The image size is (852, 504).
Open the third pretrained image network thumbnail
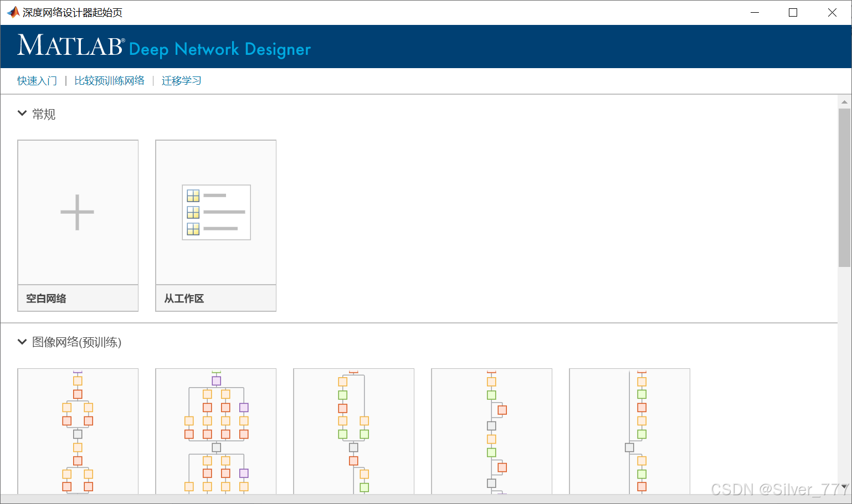353,431
